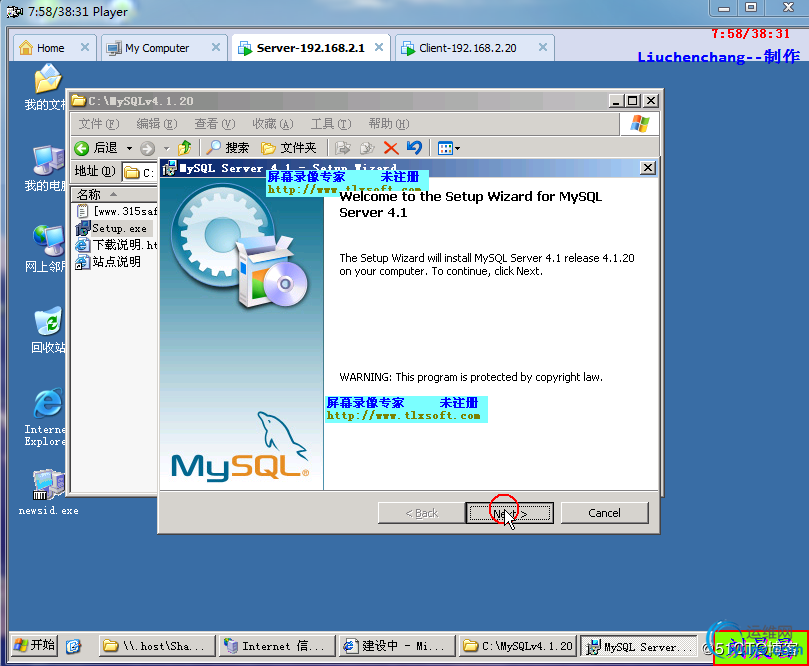The image size is (809, 666).
Task: Click the blue undo arrow icon
Action: coord(414,148)
